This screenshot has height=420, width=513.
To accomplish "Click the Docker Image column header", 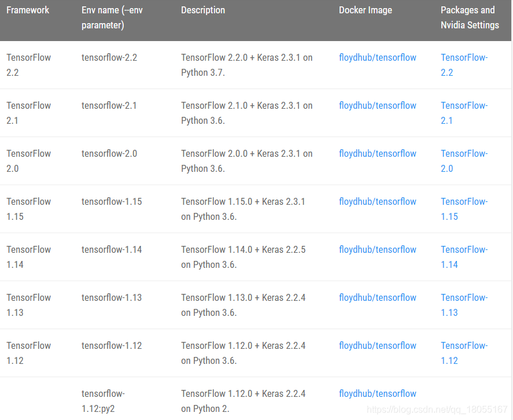I will click(366, 10).
